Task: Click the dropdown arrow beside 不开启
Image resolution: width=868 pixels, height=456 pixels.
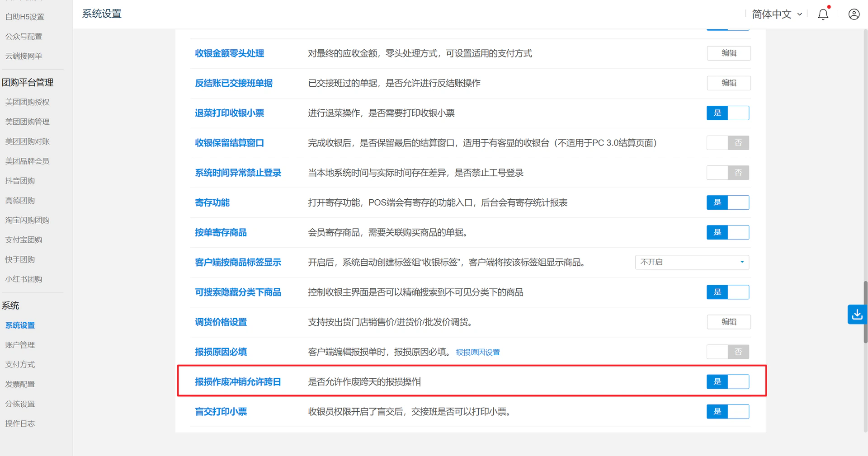Action: click(x=742, y=262)
